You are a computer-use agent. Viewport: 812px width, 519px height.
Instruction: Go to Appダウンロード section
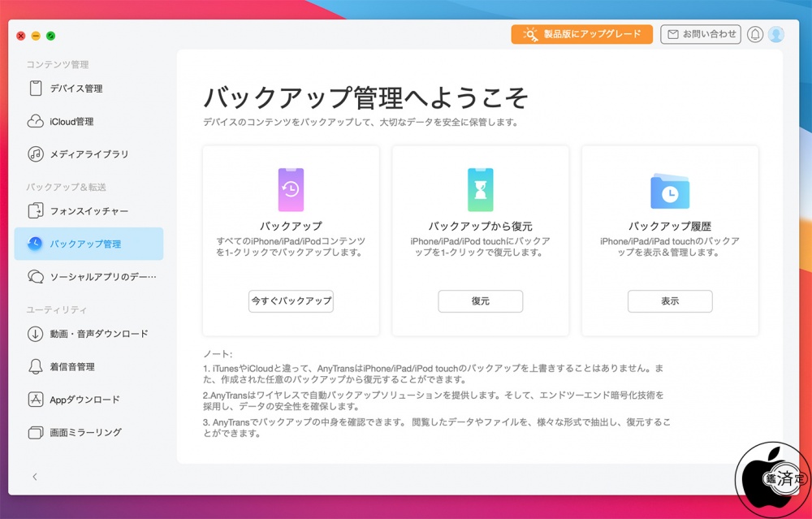pos(89,400)
